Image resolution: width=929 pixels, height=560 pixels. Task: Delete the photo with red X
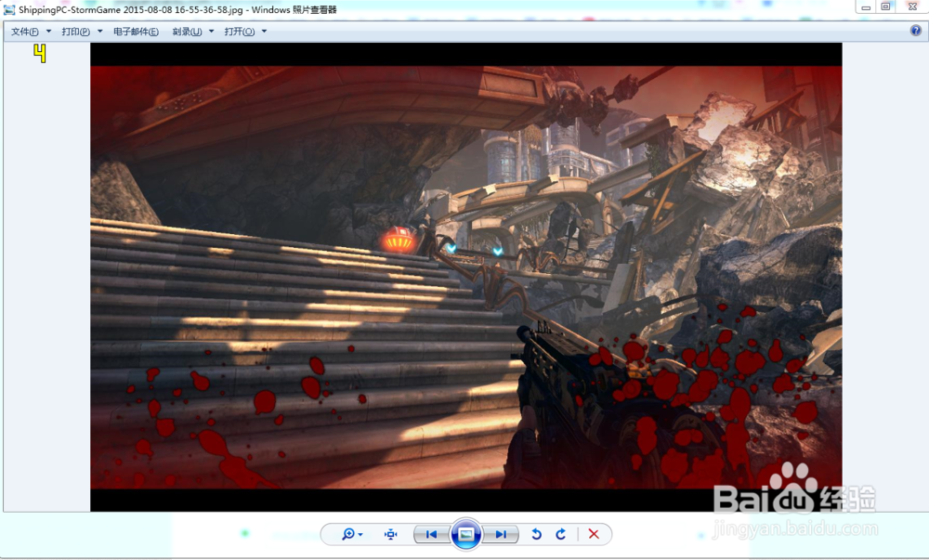click(594, 535)
